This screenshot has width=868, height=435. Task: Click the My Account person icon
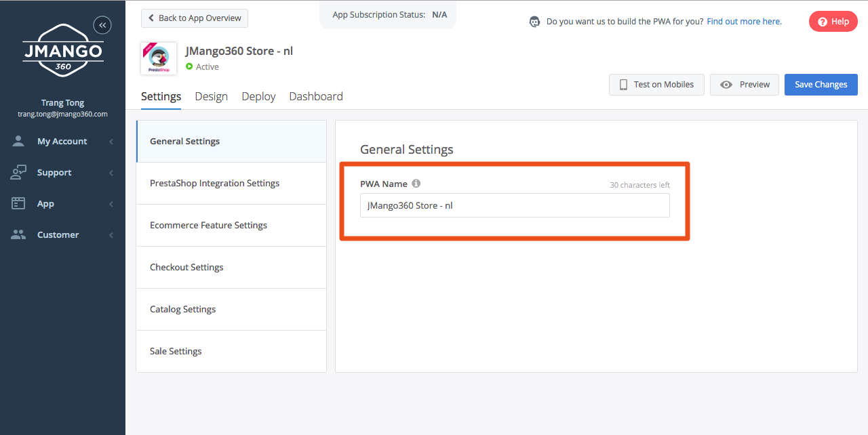18,141
